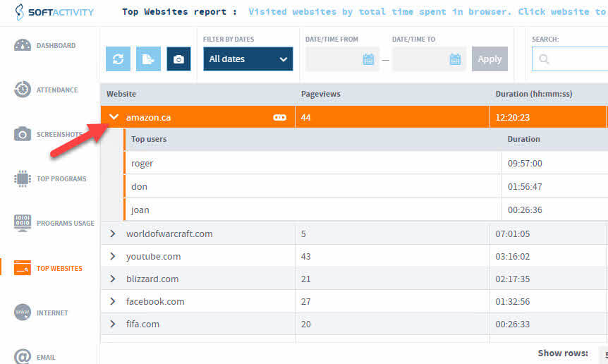The height and width of the screenshot is (364, 608).
Task: Open the Date/Time To calendar picker
Action: click(455, 59)
